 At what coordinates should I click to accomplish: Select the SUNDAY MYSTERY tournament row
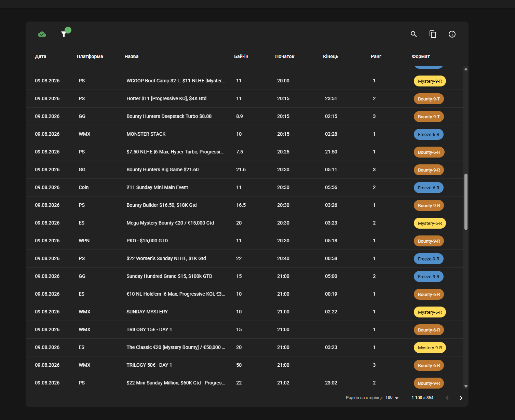(x=245, y=312)
